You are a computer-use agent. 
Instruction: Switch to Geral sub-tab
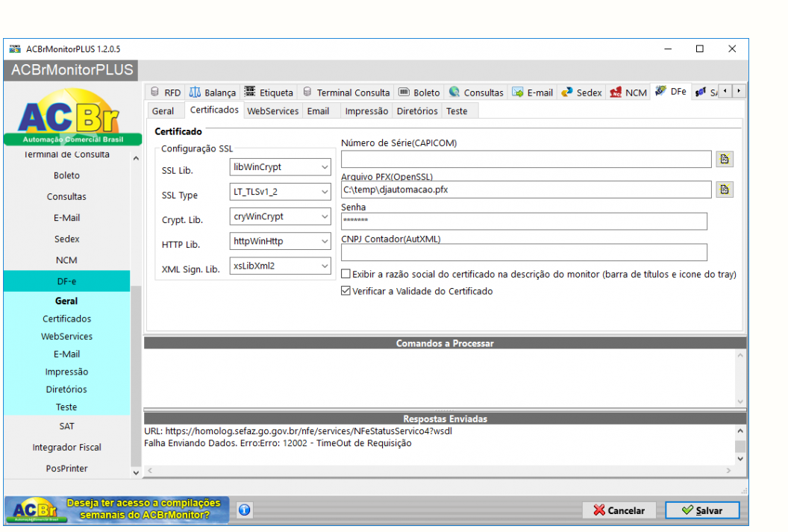point(163,111)
